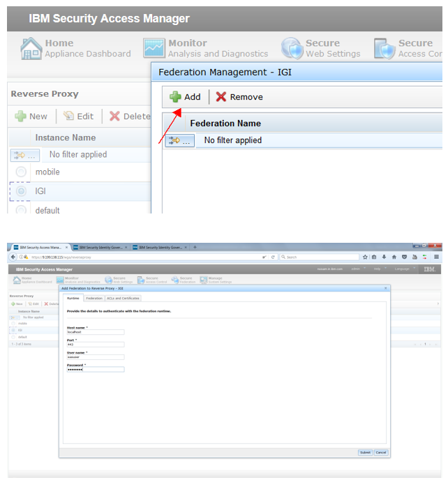Open Secure Web Settings in the enlarged header
This screenshot has height=480, width=448.
[320, 48]
